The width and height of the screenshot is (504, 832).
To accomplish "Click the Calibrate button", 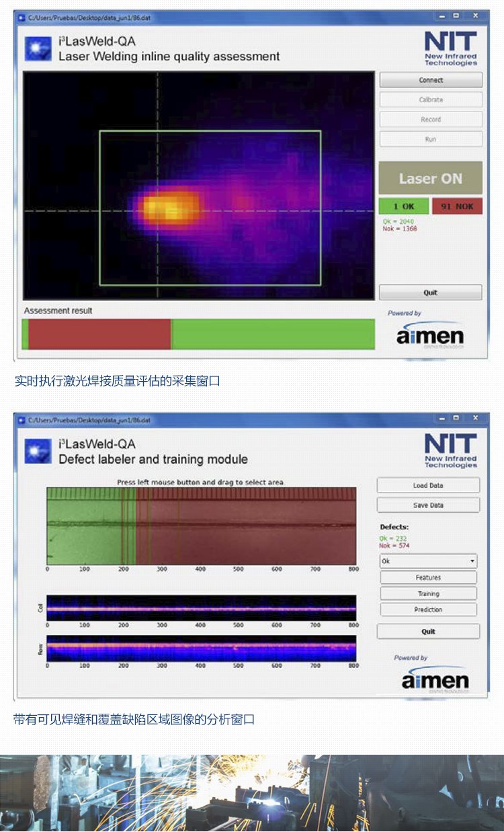I will tap(431, 99).
